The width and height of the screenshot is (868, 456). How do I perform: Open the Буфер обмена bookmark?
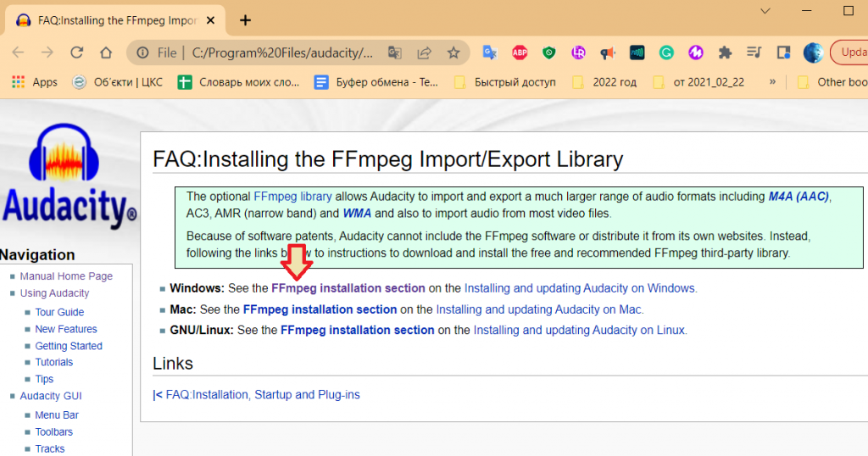[x=376, y=82]
